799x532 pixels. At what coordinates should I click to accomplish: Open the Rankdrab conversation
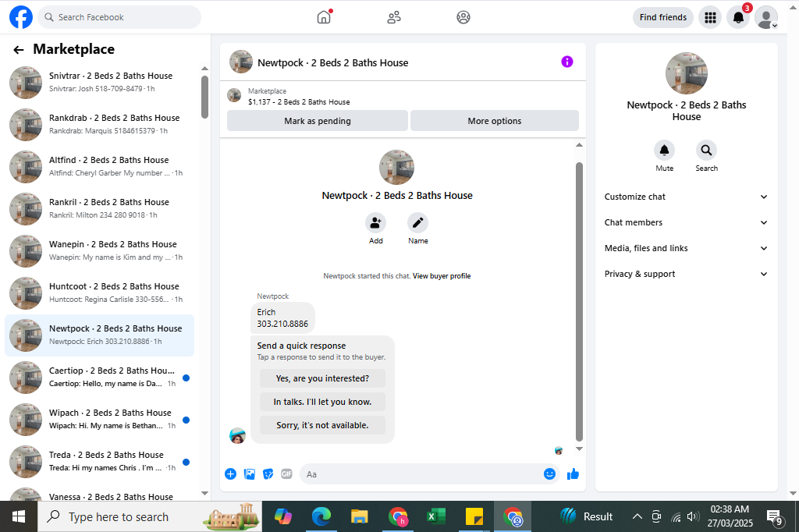click(99, 124)
